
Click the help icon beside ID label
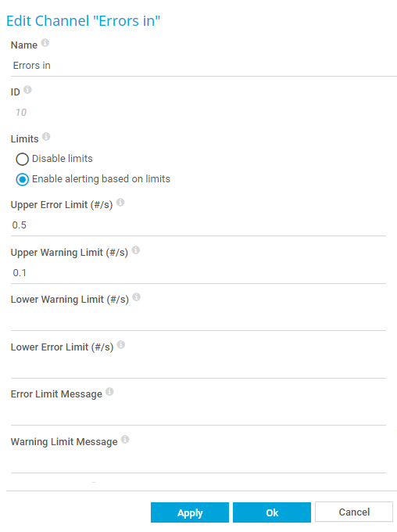[28, 89]
